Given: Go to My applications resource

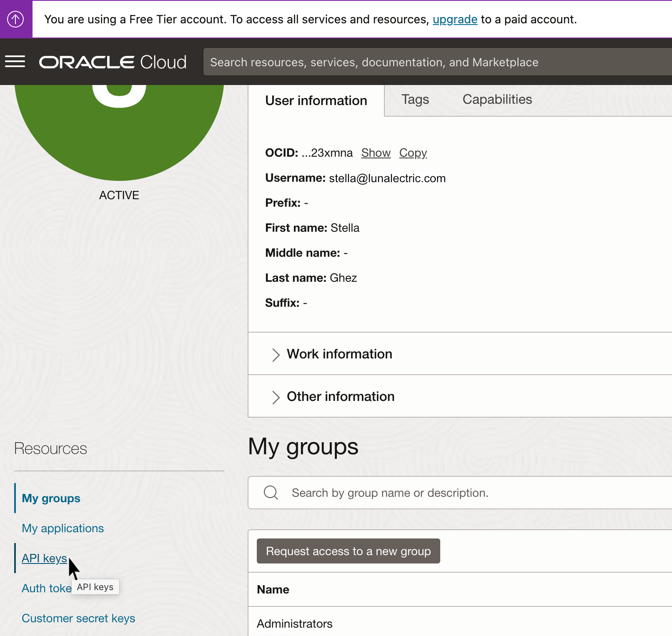Looking at the screenshot, I should pyautogui.click(x=63, y=528).
